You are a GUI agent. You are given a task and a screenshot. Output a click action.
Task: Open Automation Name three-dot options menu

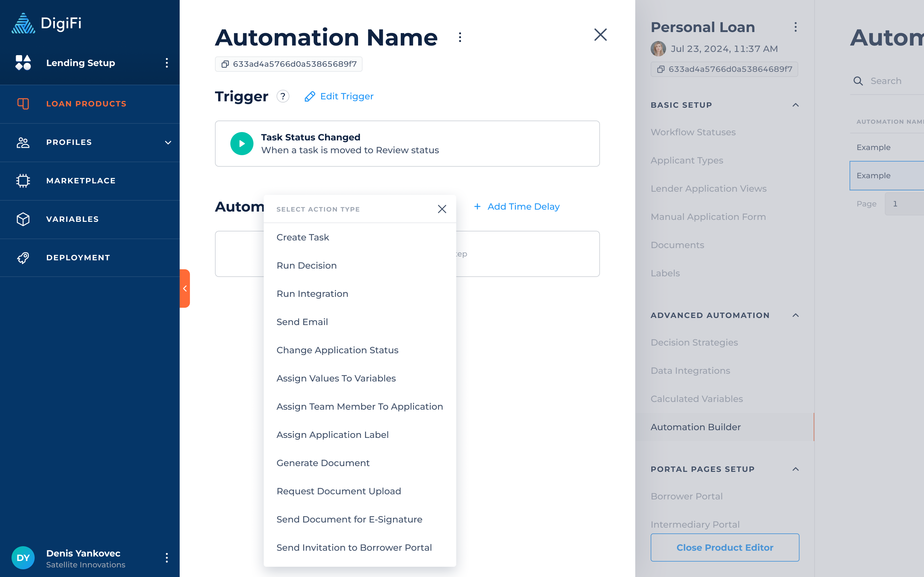point(460,38)
